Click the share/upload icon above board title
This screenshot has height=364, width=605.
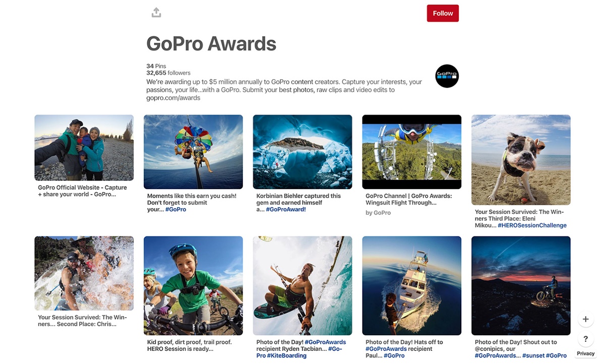[x=156, y=13]
